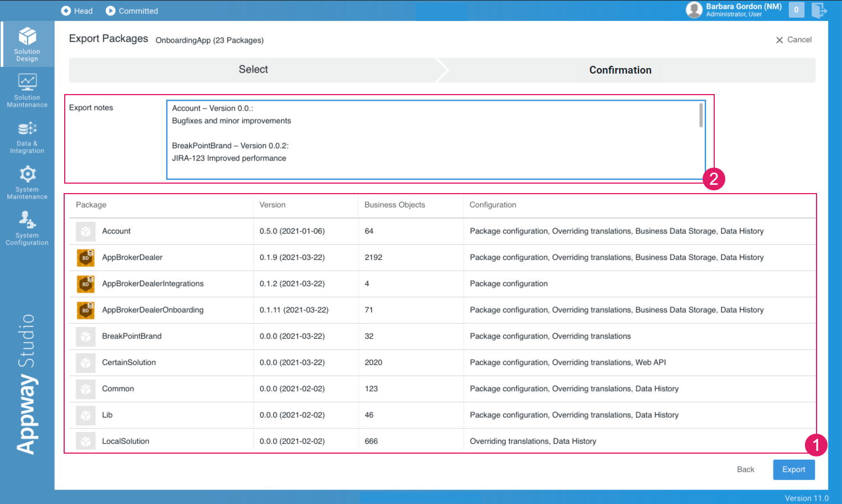
Task: Select the Account package name
Action: pyautogui.click(x=116, y=231)
